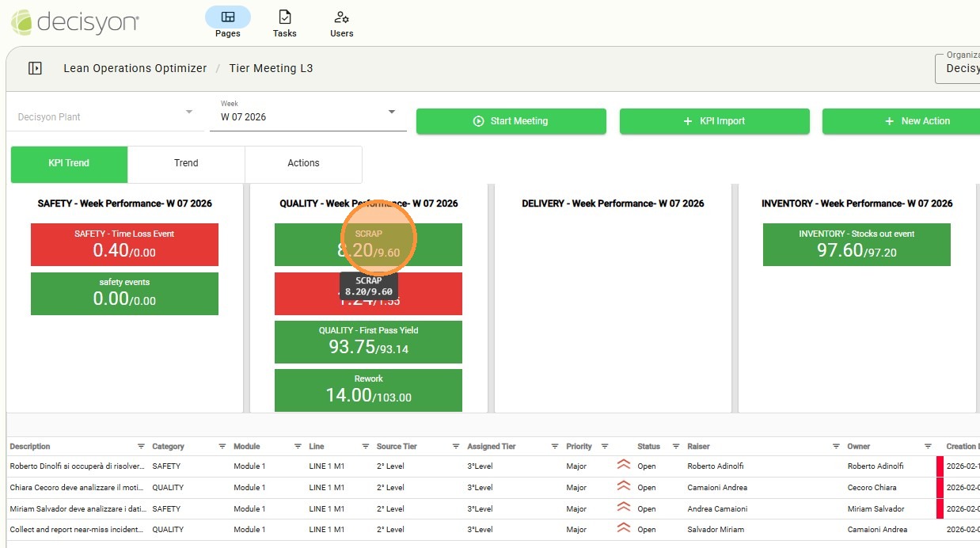Click Lean Operations Optimizer breadcrumb
This screenshot has width=980, height=548.
pyautogui.click(x=135, y=68)
